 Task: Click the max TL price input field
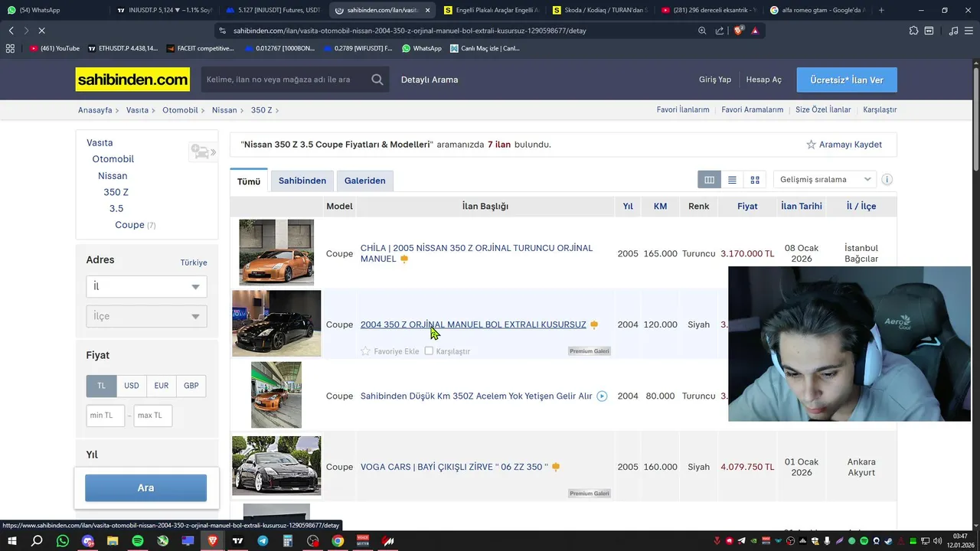pos(153,416)
